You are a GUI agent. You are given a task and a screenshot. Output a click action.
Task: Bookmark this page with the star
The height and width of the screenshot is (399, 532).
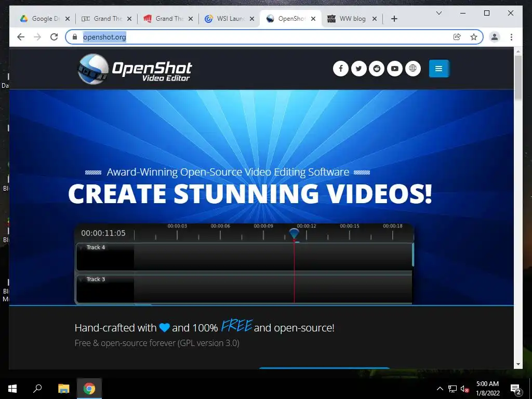tap(474, 37)
